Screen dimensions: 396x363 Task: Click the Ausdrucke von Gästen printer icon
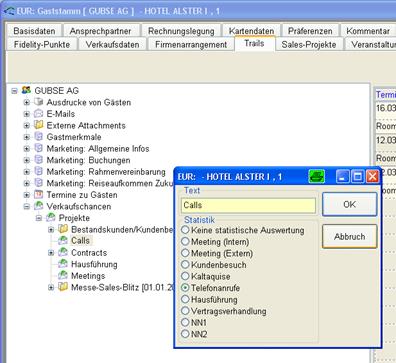pyautogui.click(x=39, y=102)
